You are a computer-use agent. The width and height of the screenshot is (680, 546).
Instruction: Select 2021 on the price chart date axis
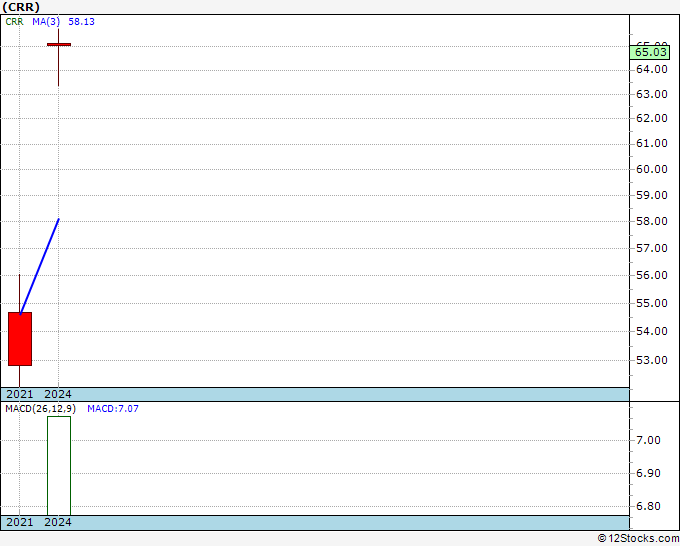point(20,394)
